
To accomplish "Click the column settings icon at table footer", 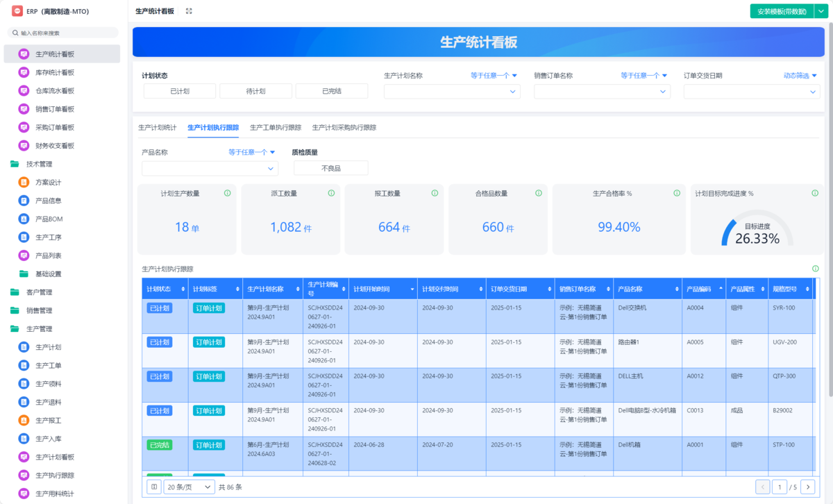I will tap(154, 487).
